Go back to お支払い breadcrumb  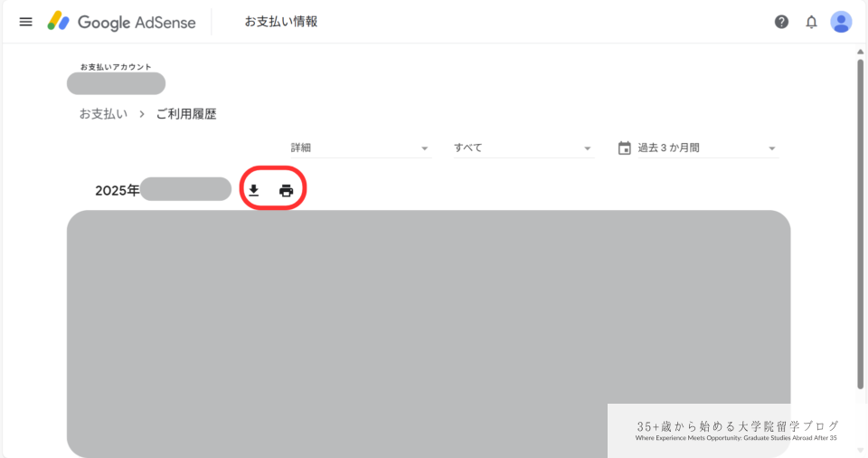click(103, 114)
